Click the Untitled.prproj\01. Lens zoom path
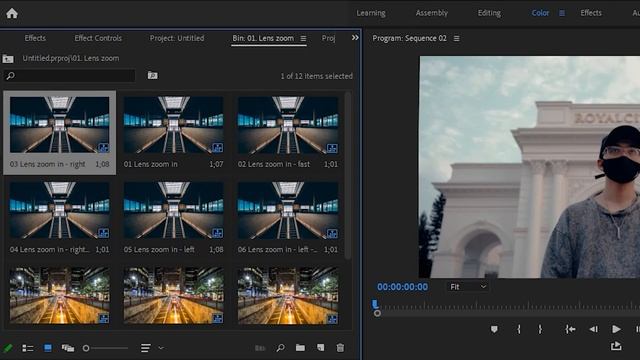This screenshot has height=360, width=640. (x=71, y=58)
